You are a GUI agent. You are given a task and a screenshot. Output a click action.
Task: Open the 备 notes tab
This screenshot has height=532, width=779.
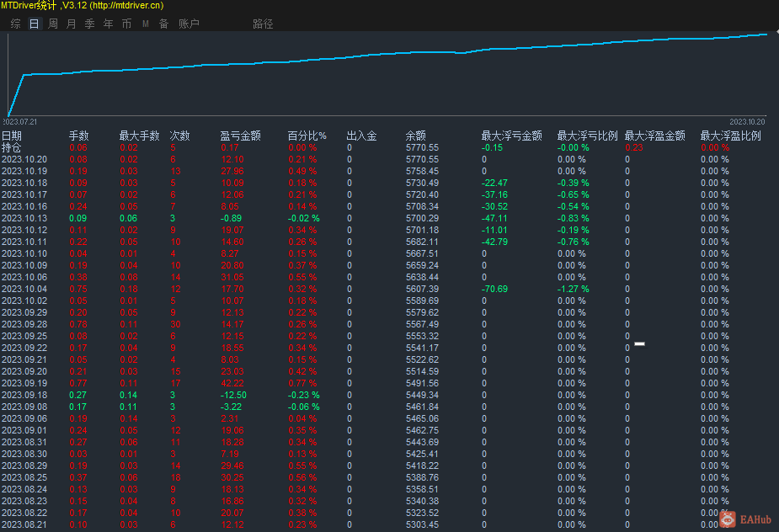pyautogui.click(x=163, y=24)
